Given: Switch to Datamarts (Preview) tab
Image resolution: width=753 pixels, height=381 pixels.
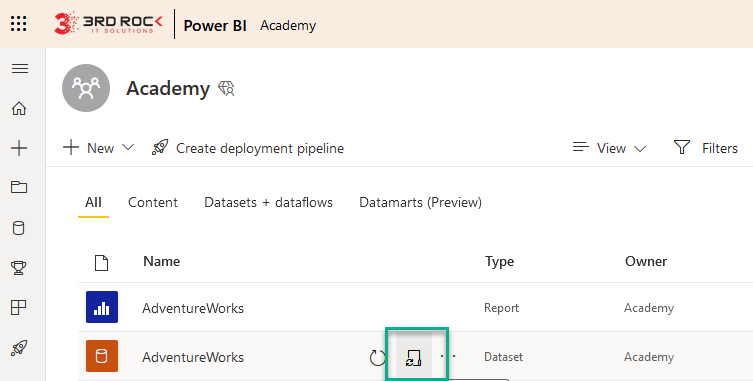Looking at the screenshot, I should [420, 202].
